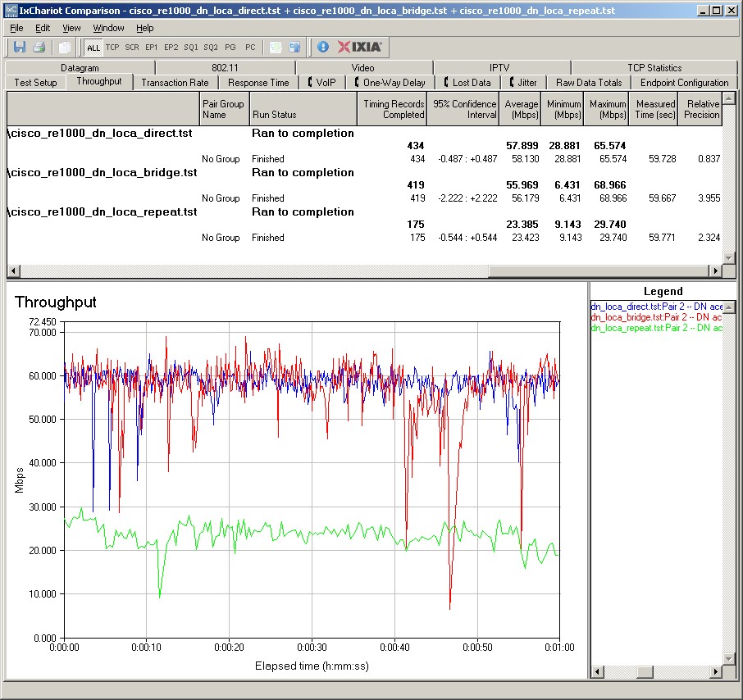Click the IXIA logo
This screenshot has height=700, width=743.
pyautogui.click(x=360, y=47)
